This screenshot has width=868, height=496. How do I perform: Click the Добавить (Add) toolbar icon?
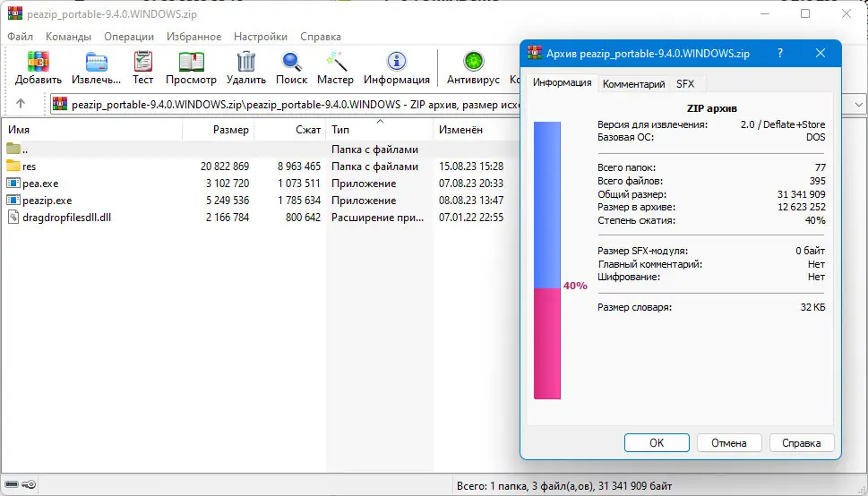pos(39,62)
